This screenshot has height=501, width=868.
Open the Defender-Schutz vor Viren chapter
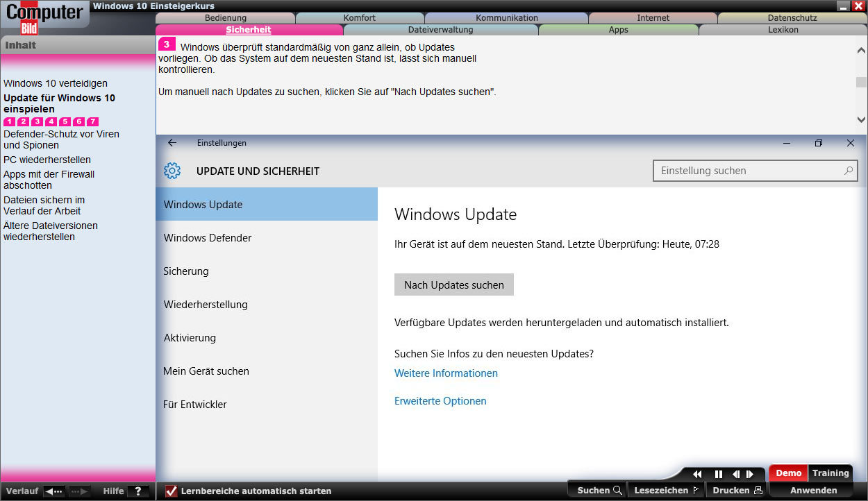[x=61, y=139]
